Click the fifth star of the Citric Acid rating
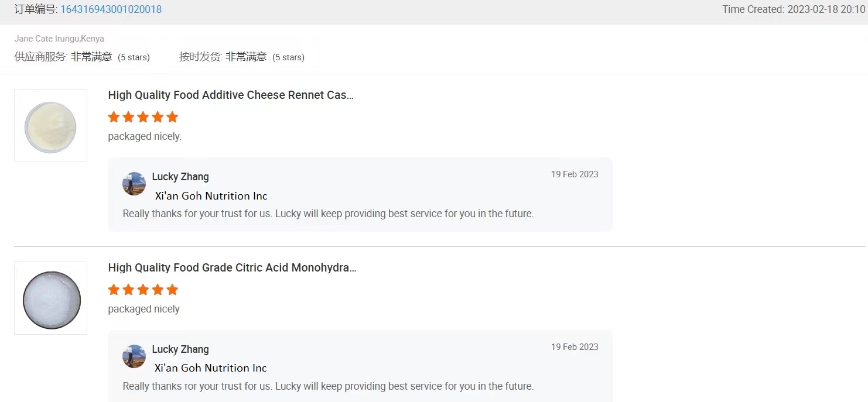868x402 pixels. (x=172, y=290)
